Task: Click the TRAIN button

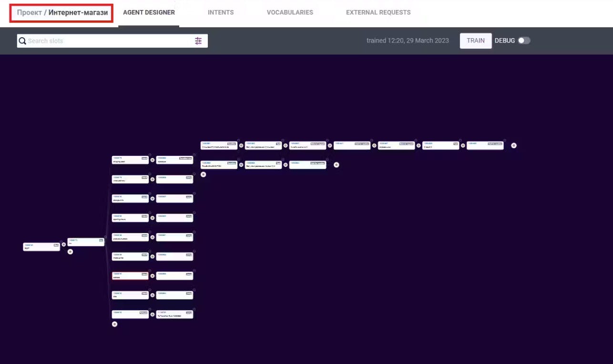Action: click(x=476, y=40)
